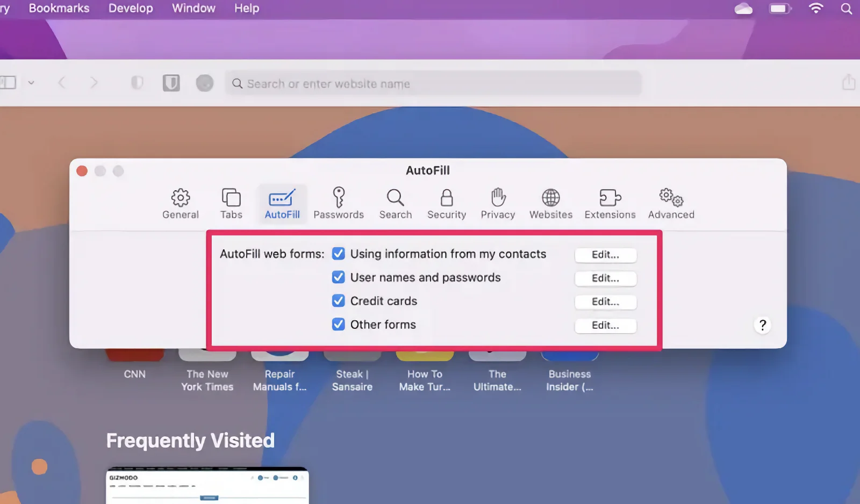Toggle User names and passwords checkbox
Screen dimensions: 860x504
pyautogui.click(x=338, y=277)
